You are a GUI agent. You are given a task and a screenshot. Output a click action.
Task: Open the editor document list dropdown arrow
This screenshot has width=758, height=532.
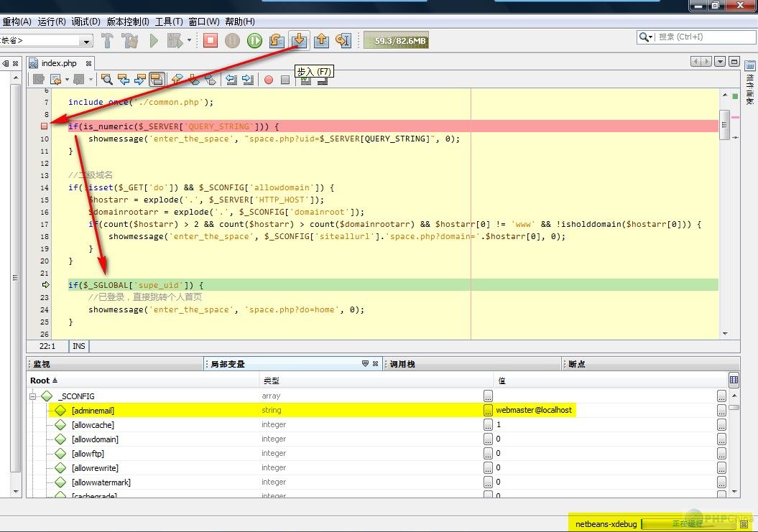(x=721, y=62)
